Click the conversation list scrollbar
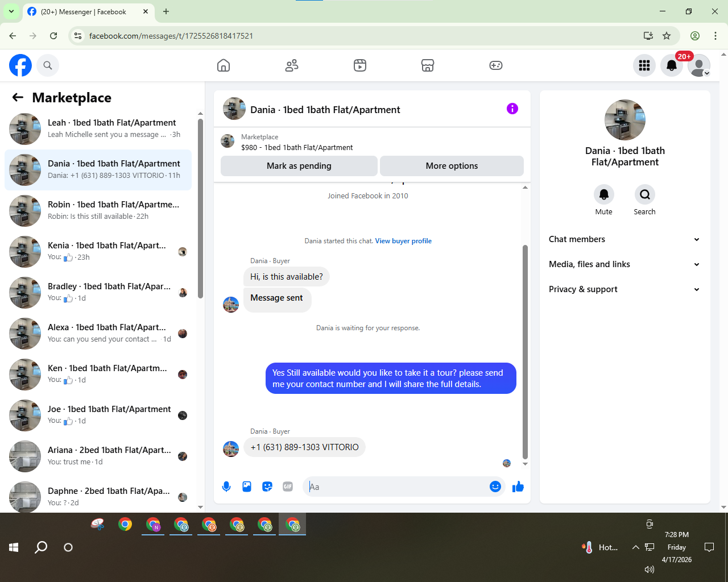 (x=200, y=208)
